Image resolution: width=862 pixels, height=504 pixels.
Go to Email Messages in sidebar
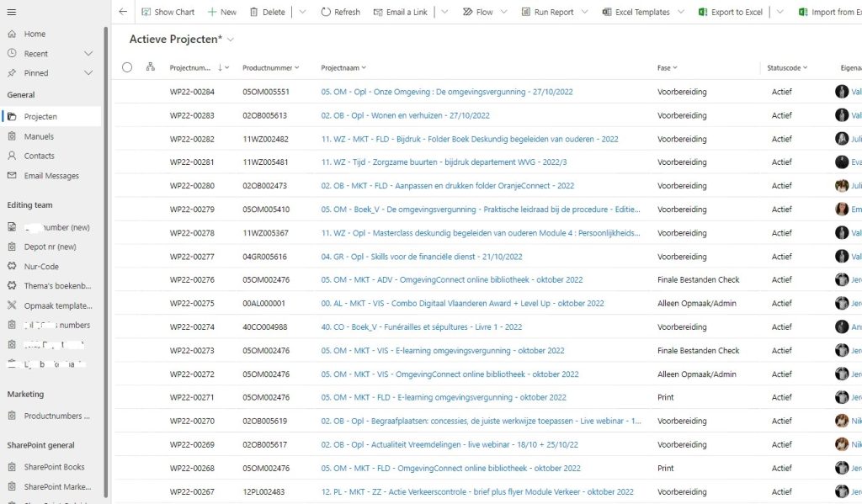[51, 176]
